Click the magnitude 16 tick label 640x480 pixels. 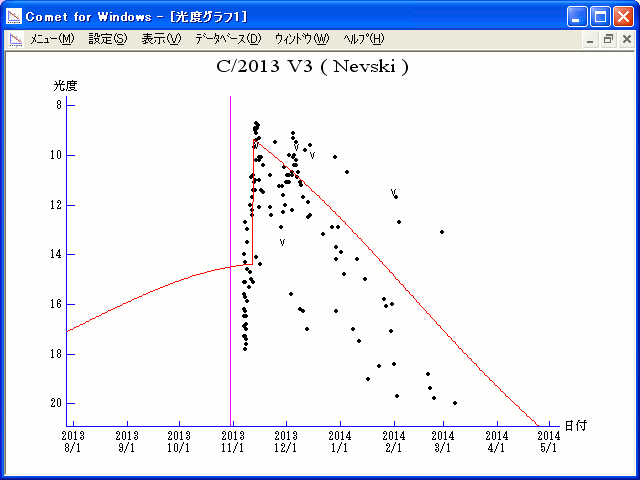click(x=56, y=304)
